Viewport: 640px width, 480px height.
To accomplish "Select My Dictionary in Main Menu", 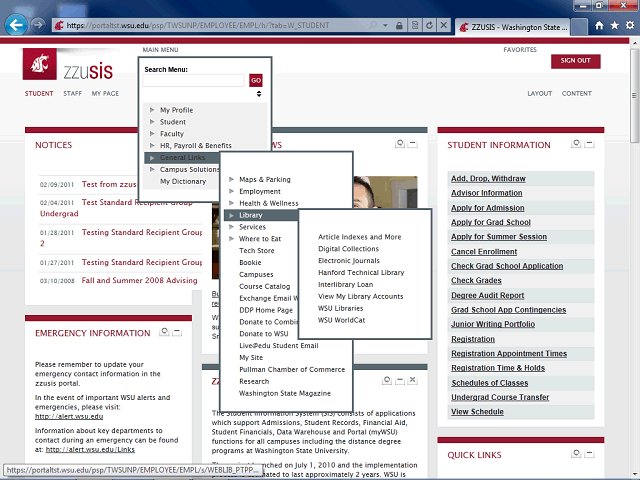I will (183, 181).
